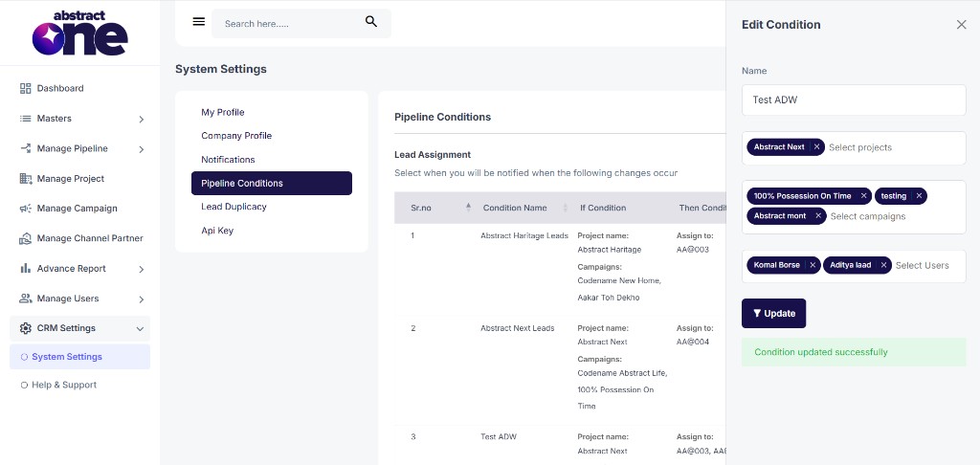Viewport: 980px width, 465px height.
Task: Click the Abstract Haritage Leads condition name
Action: pos(524,235)
